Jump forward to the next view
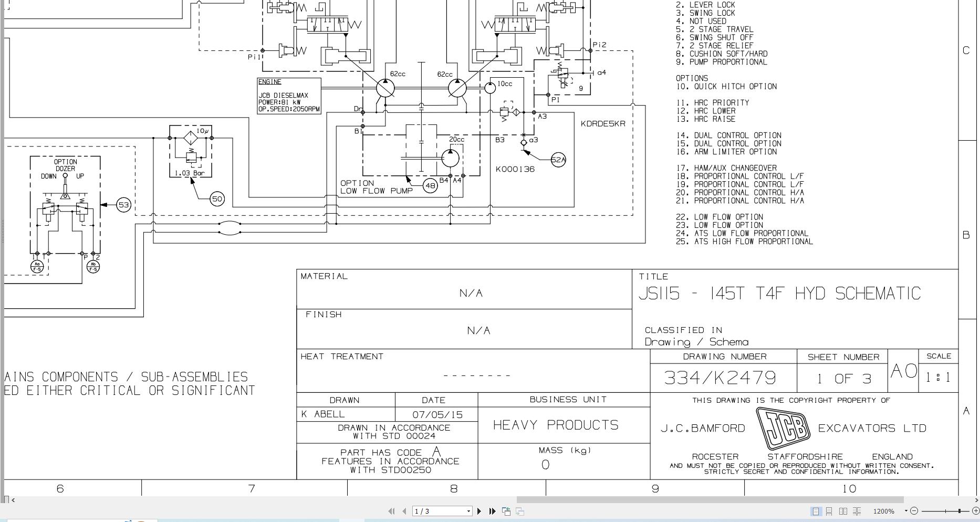 click(520, 510)
